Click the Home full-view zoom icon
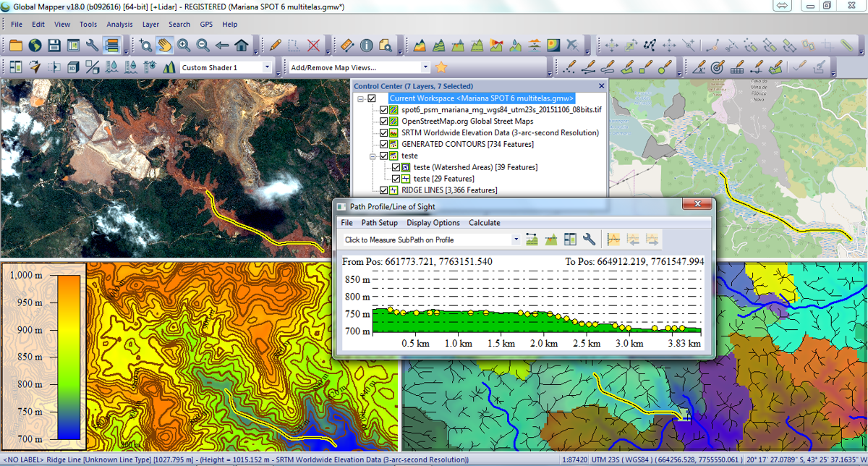This screenshot has height=466, width=868. click(x=242, y=46)
